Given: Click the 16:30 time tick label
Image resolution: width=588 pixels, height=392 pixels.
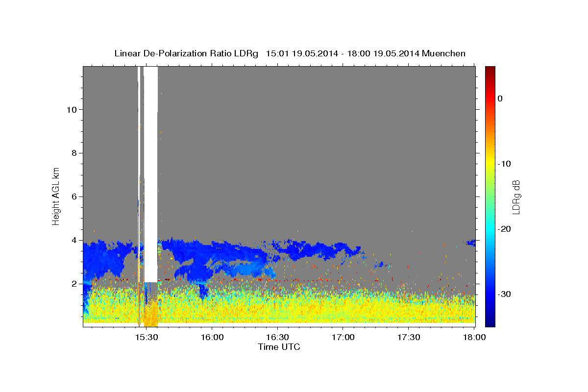Looking at the screenshot, I should click(x=277, y=337).
